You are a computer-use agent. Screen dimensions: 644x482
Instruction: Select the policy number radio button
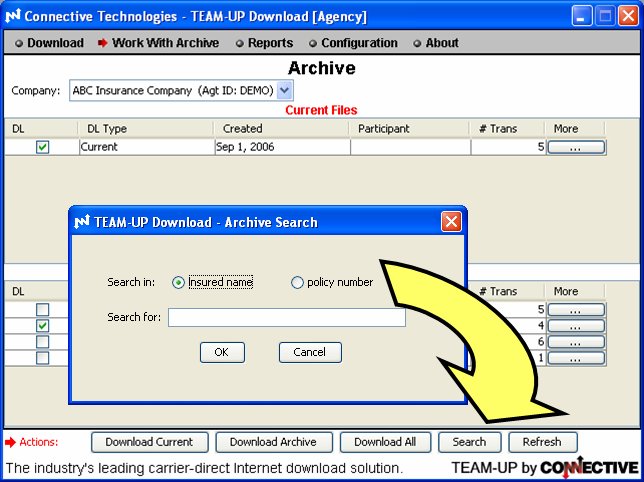coord(297,283)
